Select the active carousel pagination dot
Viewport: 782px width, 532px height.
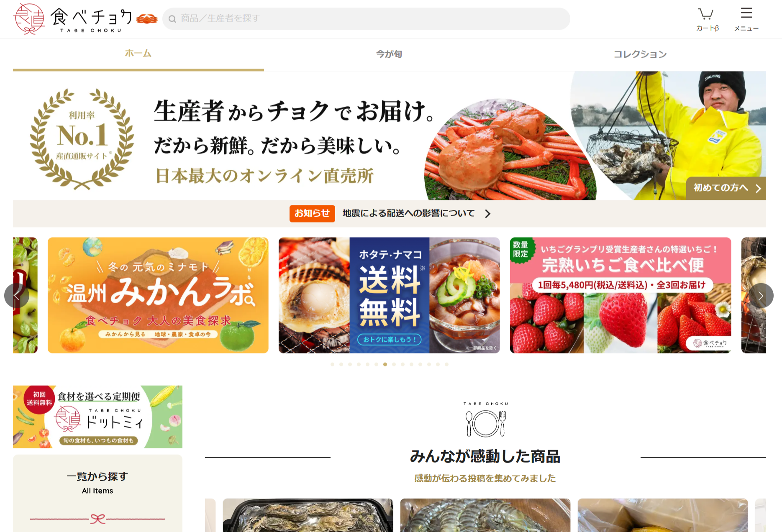[x=385, y=364]
